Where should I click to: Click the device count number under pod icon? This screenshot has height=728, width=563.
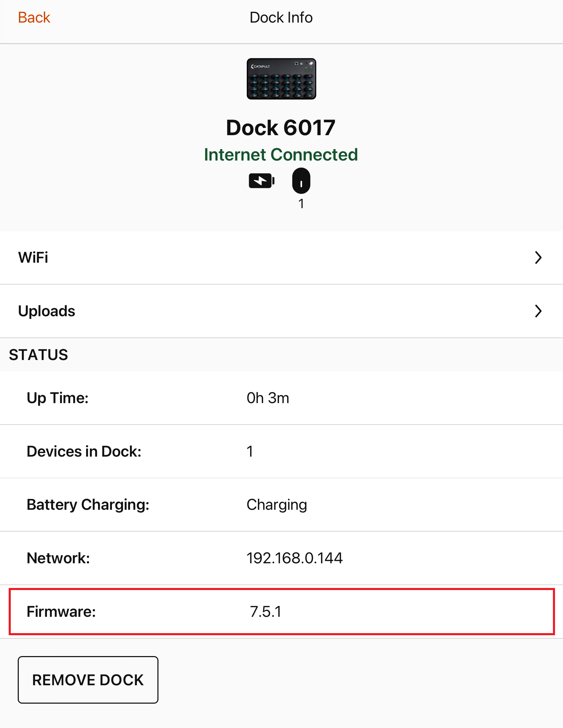[301, 204]
